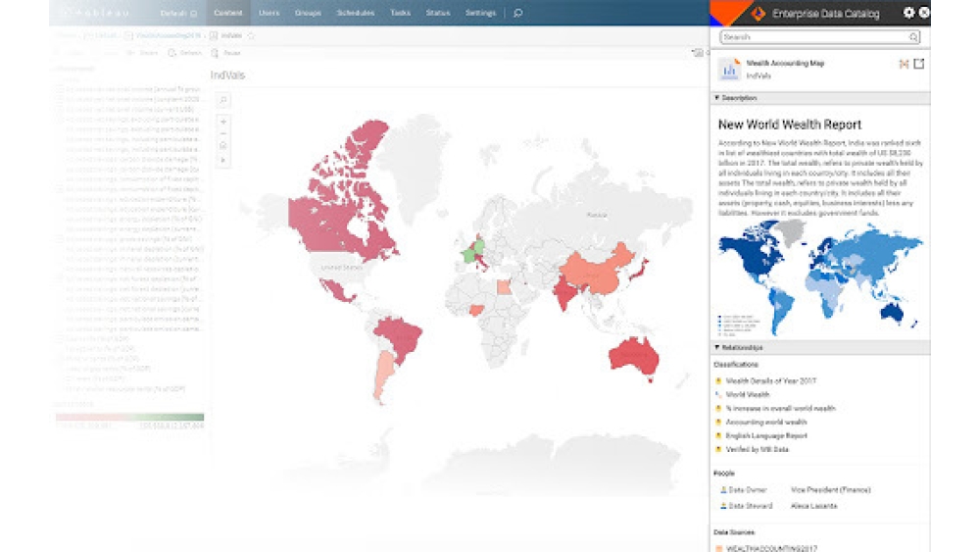Click the favorite star next to IndVals

tap(251, 35)
